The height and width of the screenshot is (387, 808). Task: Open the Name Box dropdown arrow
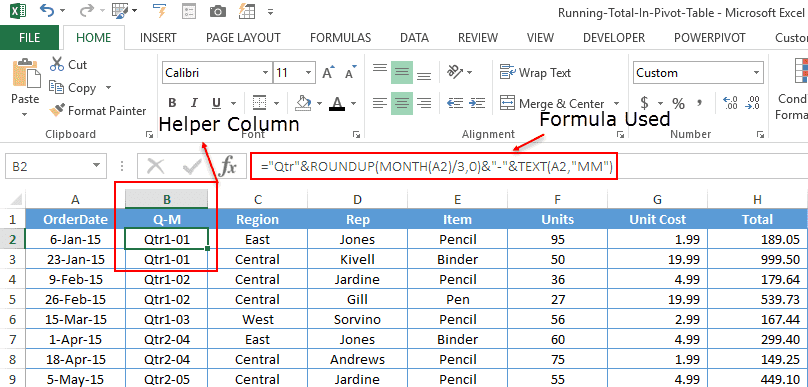click(96, 166)
